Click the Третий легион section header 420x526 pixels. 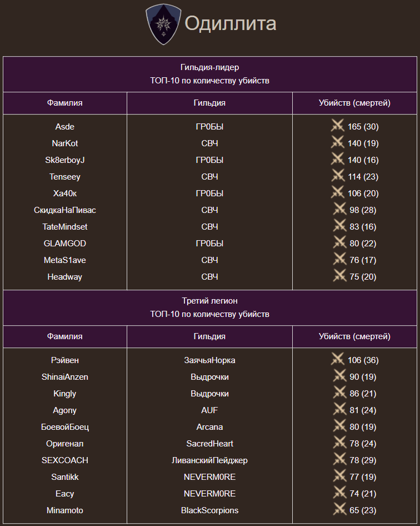[209, 301]
